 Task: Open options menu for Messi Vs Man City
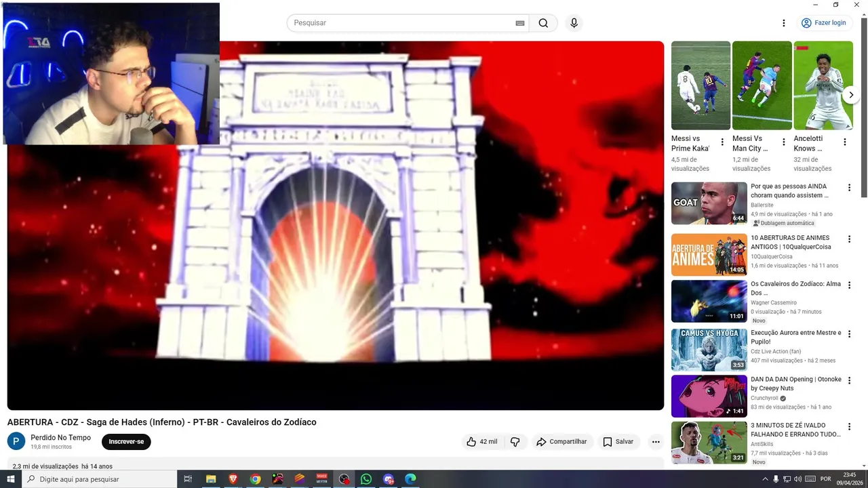[x=784, y=142]
